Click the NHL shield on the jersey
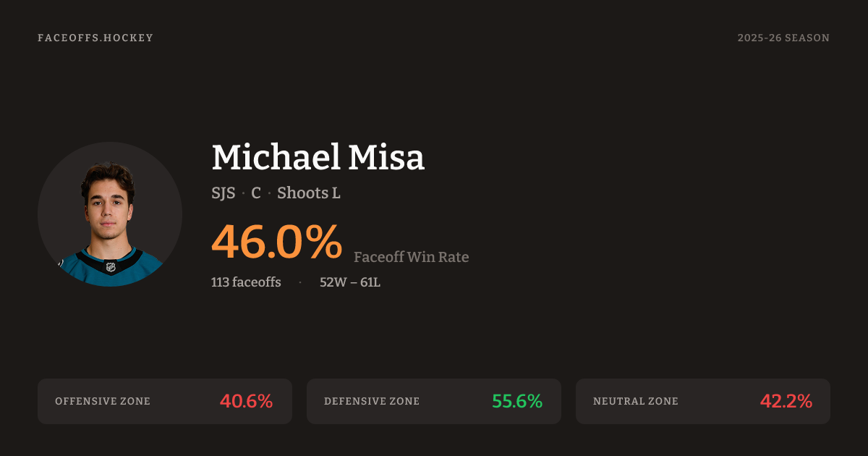868x456 pixels. tap(111, 267)
